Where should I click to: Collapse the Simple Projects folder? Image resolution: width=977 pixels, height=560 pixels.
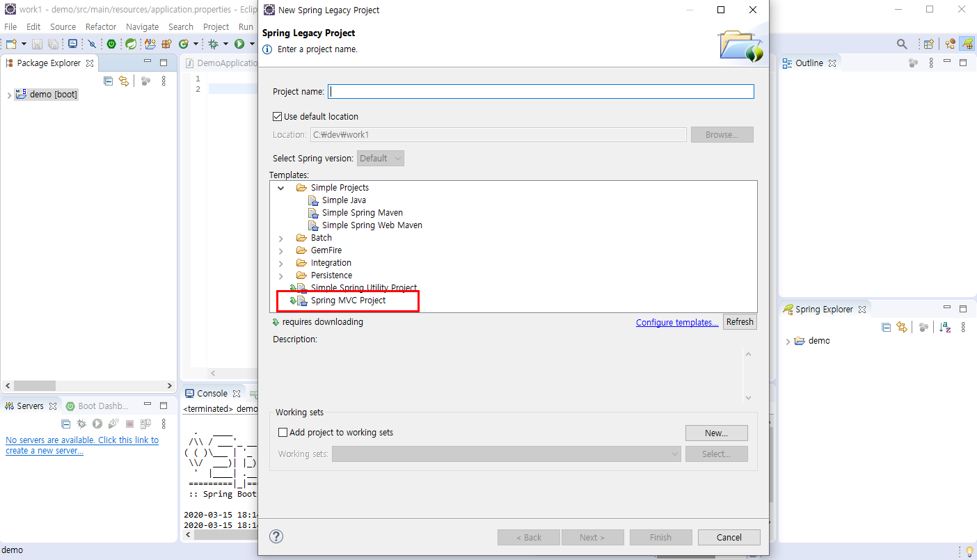pyautogui.click(x=281, y=188)
